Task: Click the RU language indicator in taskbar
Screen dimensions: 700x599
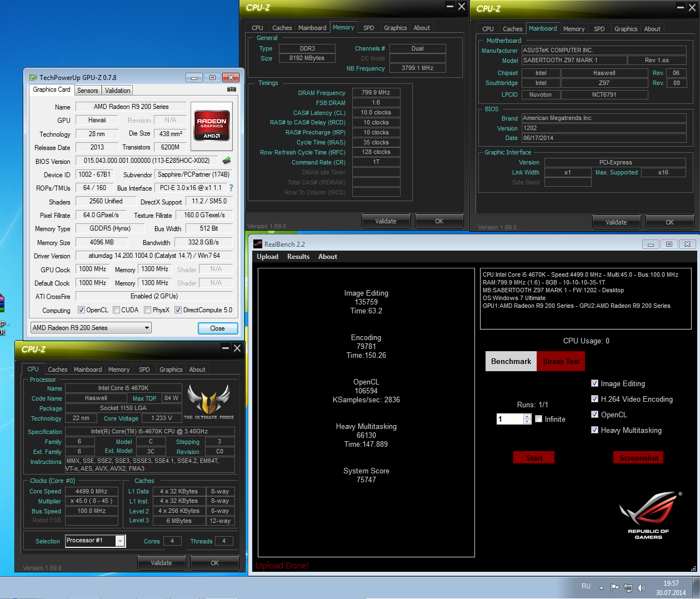Action: coord(586,586)
